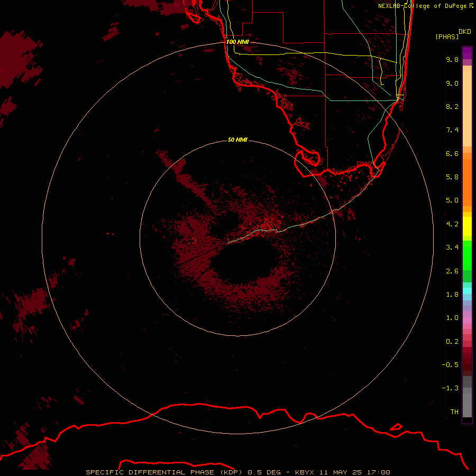Select the 5.8 scale value
Screen dimensions: 476x476
pos(452,177)
